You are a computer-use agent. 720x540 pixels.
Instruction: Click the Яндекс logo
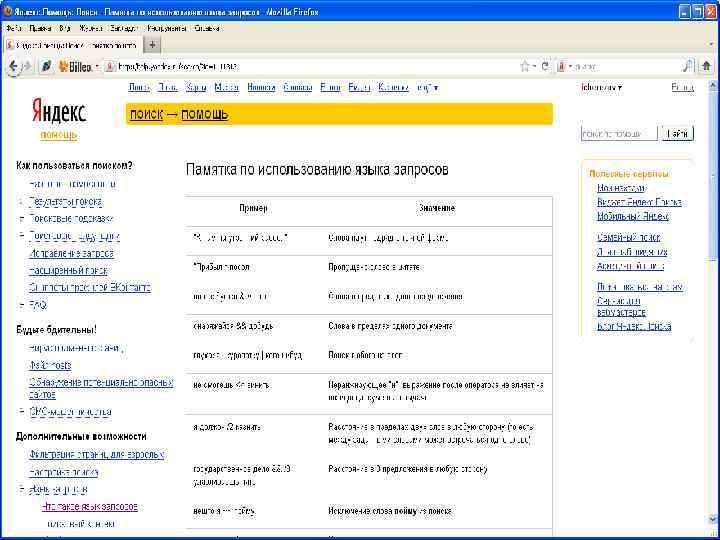click(59, 111)
